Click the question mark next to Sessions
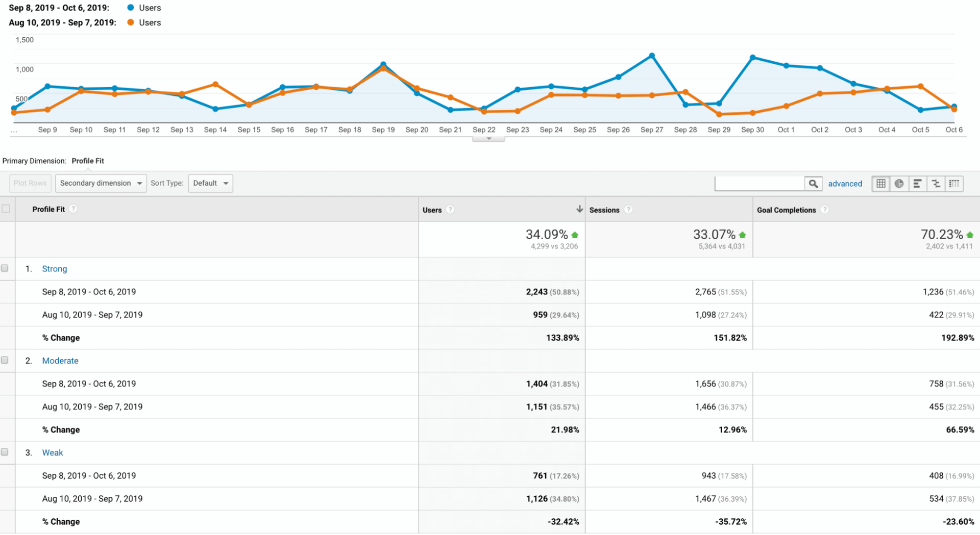980x535 pixels. point(628,210)
